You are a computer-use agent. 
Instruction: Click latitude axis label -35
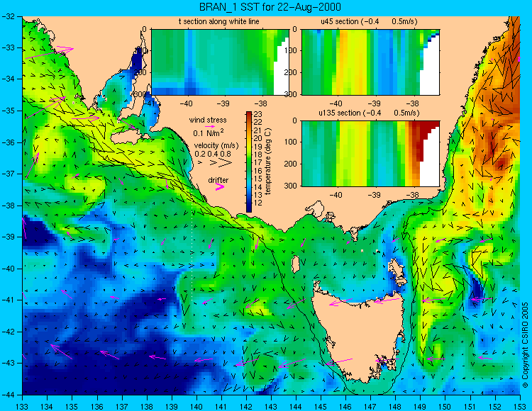(7, 111)
